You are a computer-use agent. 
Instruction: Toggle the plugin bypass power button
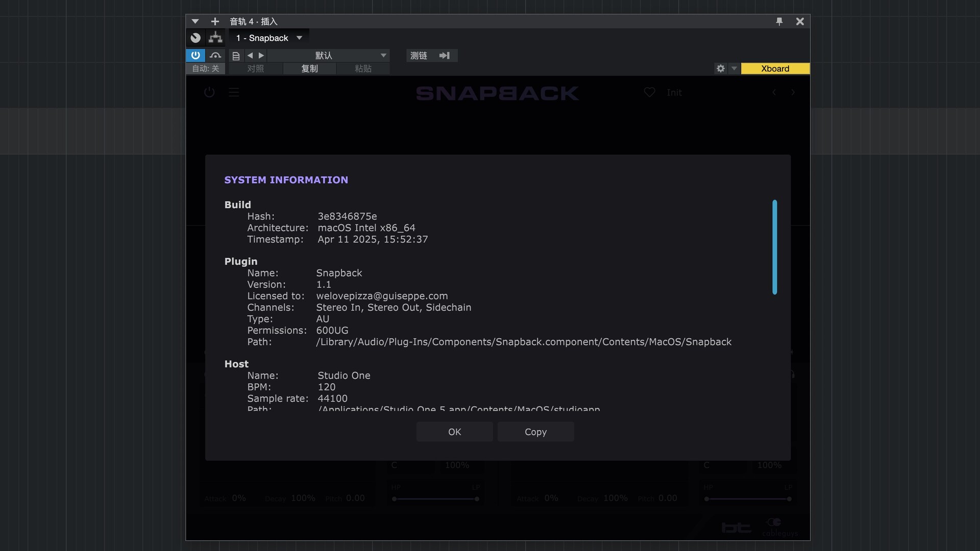coord(195,55)
